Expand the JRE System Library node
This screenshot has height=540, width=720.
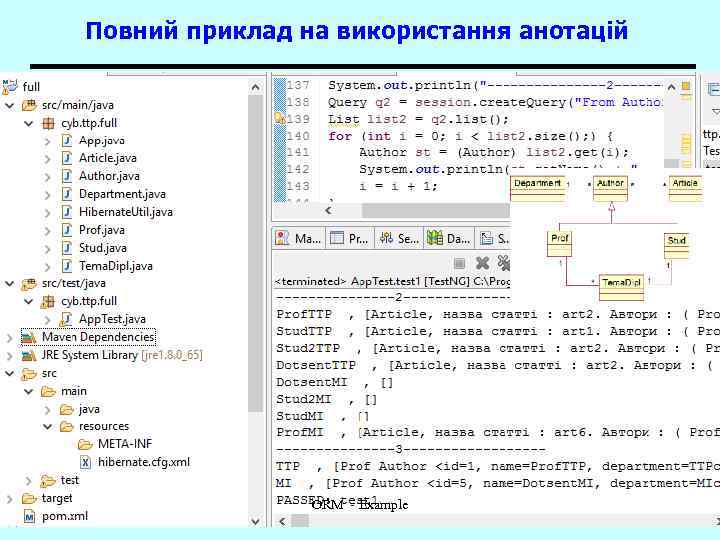(10, 356)
